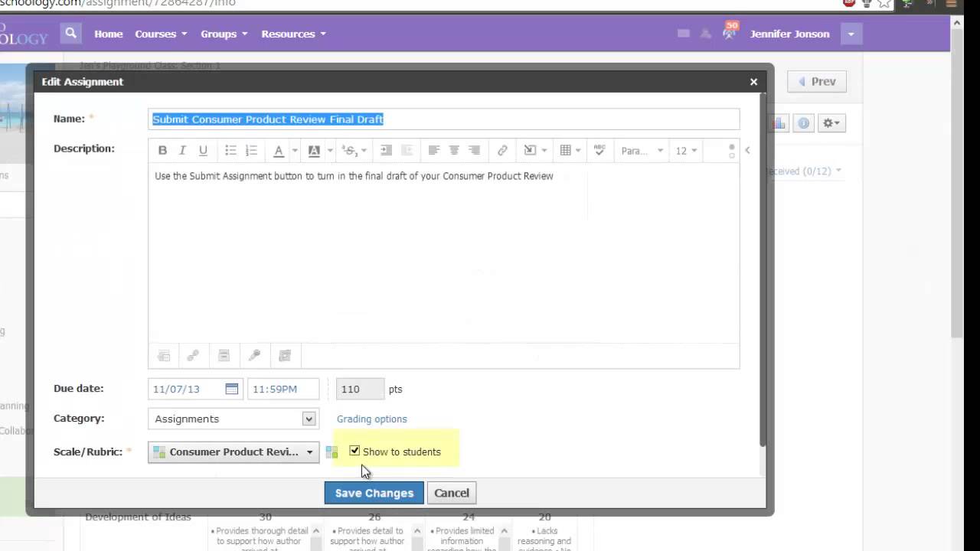Toggle bold formatting in the description editor

coord(162,151)
